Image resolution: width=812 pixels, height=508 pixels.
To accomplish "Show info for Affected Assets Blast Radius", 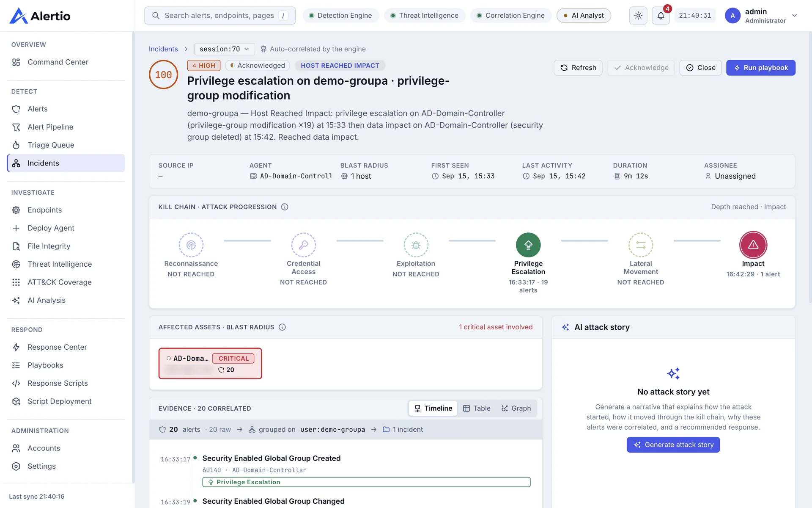I will [x=282, y=327].
